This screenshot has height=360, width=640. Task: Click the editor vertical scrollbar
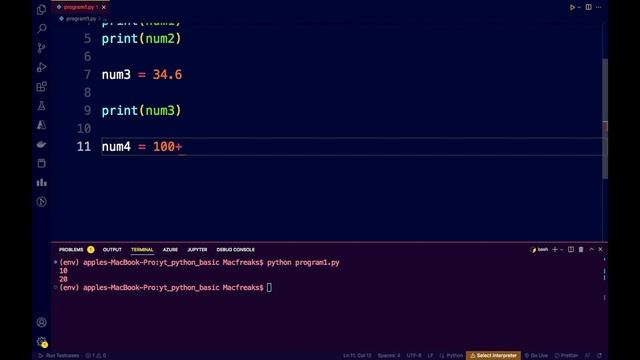pos(605,118)
